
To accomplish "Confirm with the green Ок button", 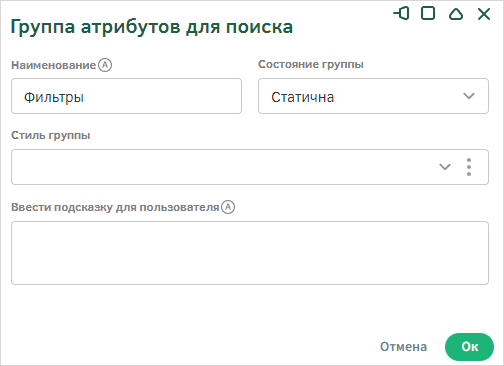I will pyautogui.click(x=469, y=347).
